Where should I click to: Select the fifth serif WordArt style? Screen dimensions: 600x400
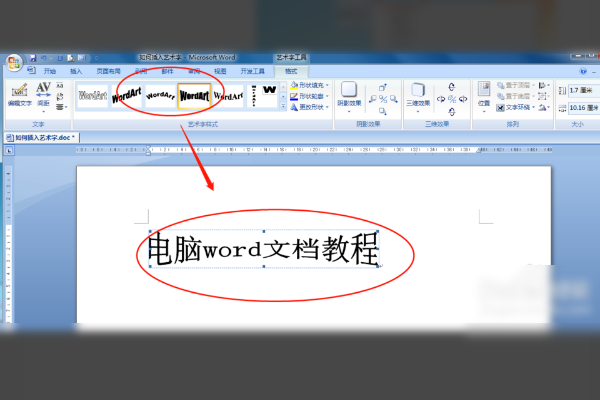[228, 96]
